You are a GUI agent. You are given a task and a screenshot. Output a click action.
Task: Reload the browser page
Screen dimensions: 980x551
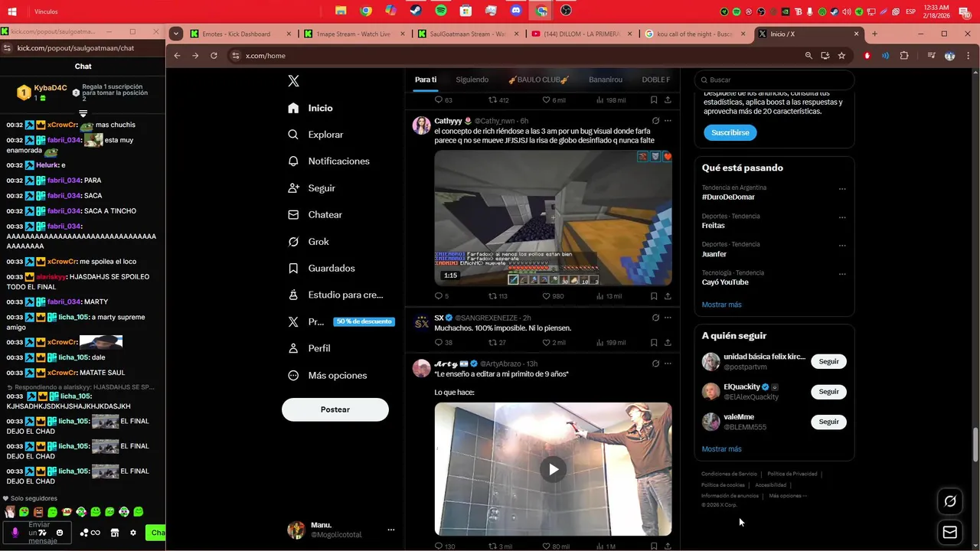214,56
